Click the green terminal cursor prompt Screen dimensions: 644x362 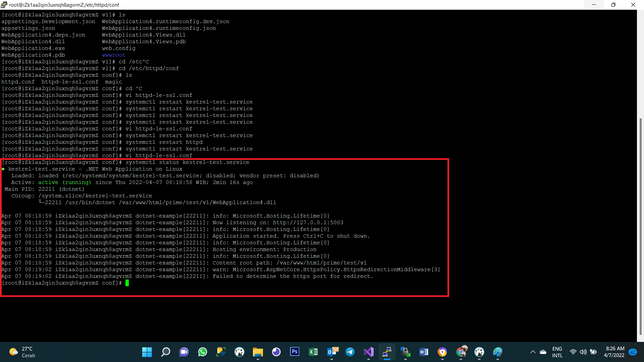click(x=127, y=283)
